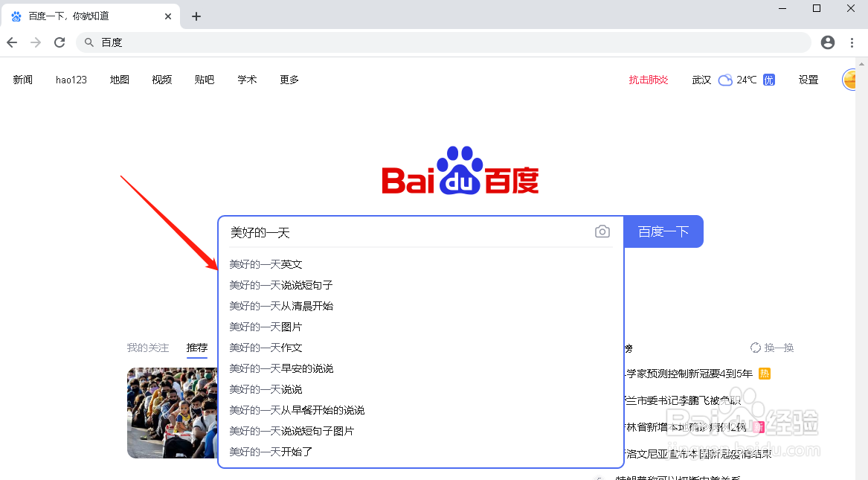Viewport: 868px width, 480px height.
Task: Minimize the browser window
Action: tap(782, 8)
